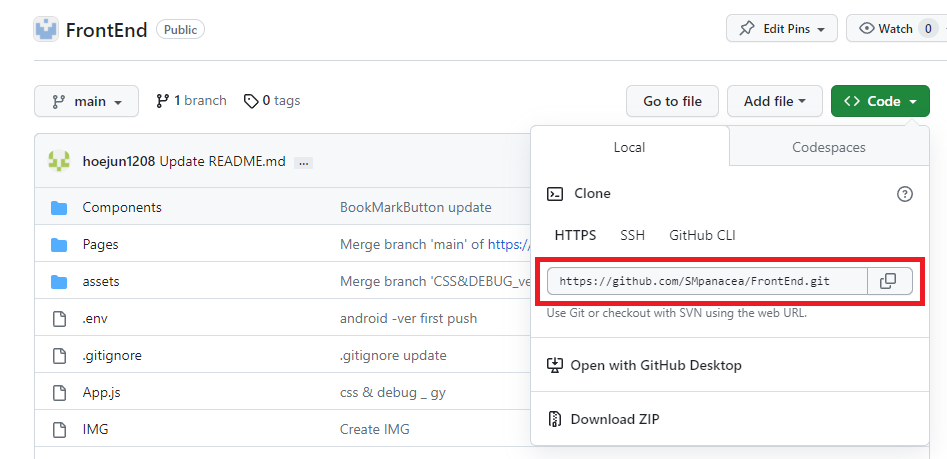Open the assets folder

tap(101, 281)
